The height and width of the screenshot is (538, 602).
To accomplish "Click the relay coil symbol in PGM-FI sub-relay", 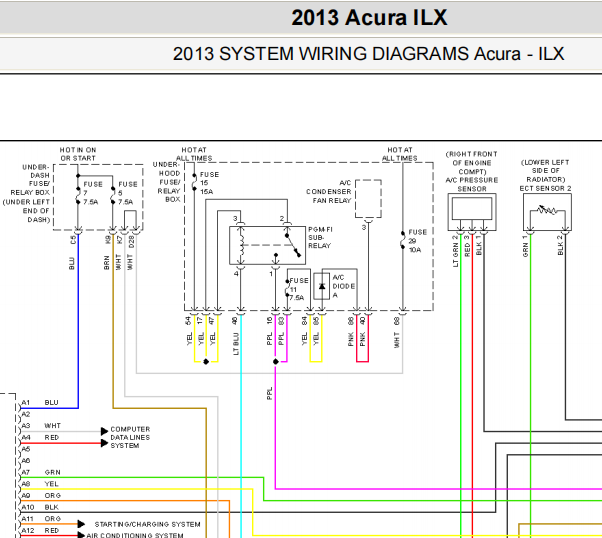I will (241, 245).
